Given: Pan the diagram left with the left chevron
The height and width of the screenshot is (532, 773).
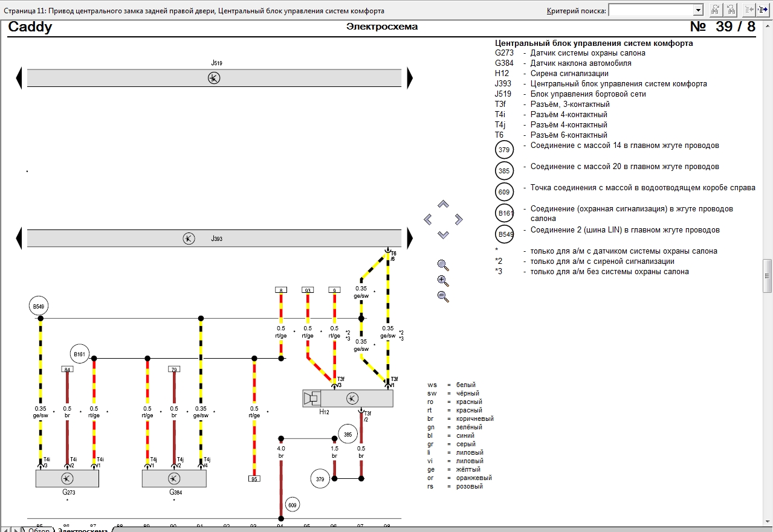Looking at the screenshot, I should pos(428,219).
